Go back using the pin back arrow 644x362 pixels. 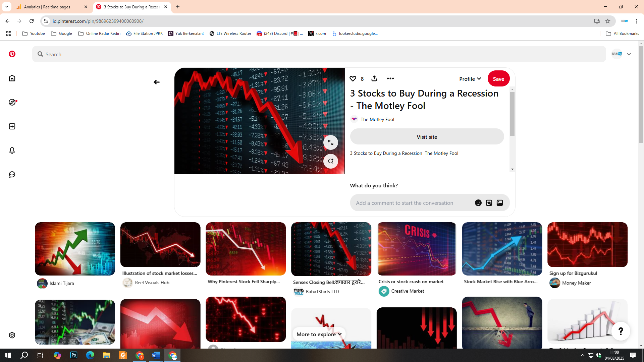point(157,82)
